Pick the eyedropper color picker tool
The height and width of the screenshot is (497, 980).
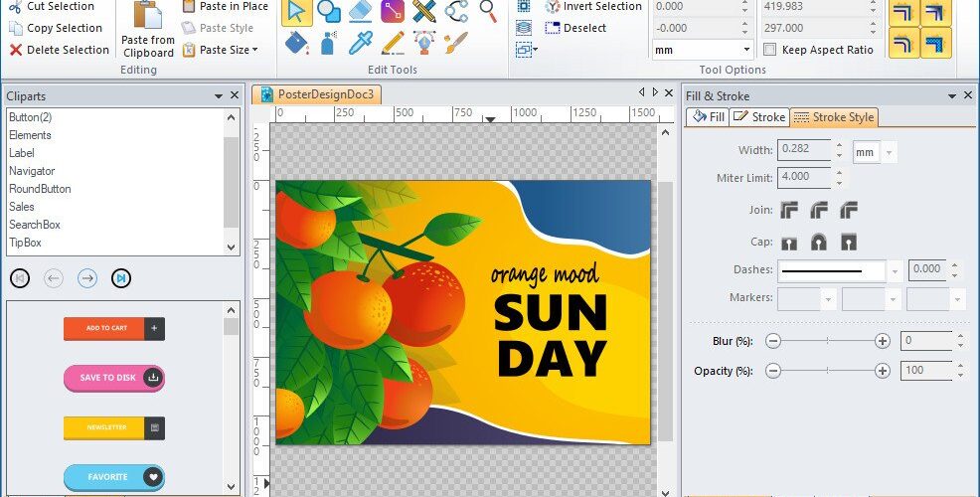361,43
